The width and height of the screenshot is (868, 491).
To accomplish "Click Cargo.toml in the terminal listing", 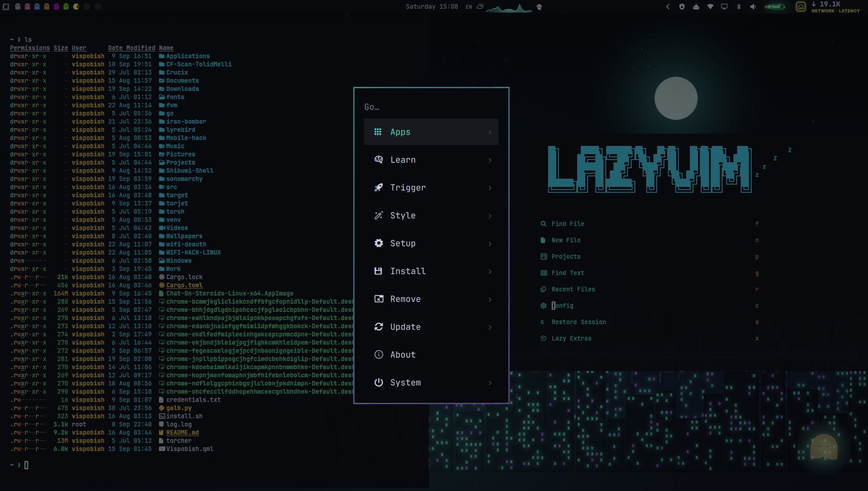I will [x=184, y=285].
